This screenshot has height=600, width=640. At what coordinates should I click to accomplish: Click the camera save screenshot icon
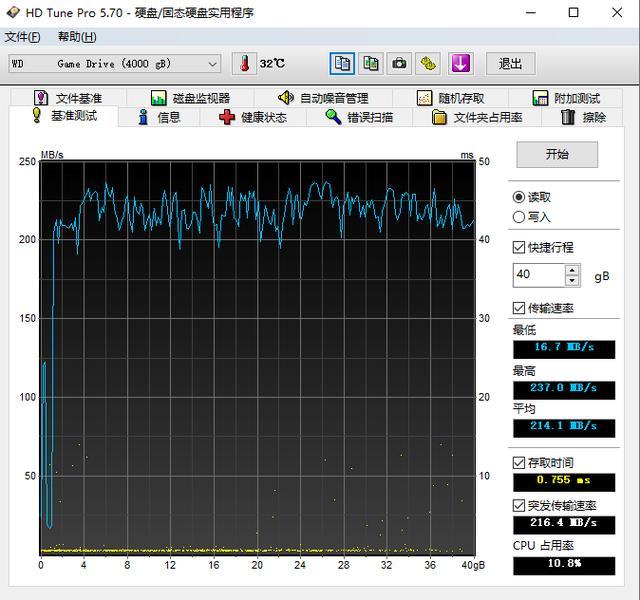click(400, 64)
